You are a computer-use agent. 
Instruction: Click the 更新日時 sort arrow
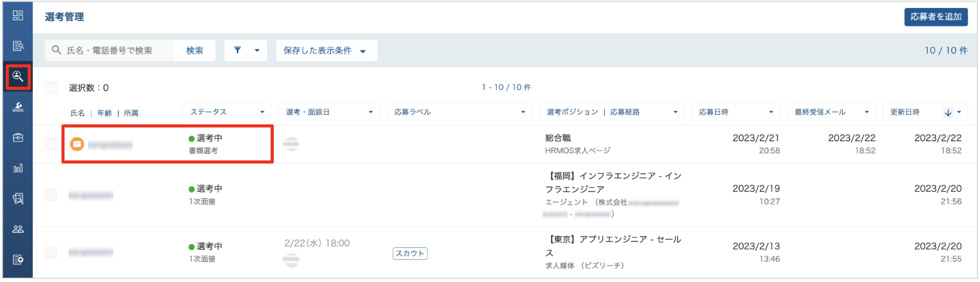948,113
